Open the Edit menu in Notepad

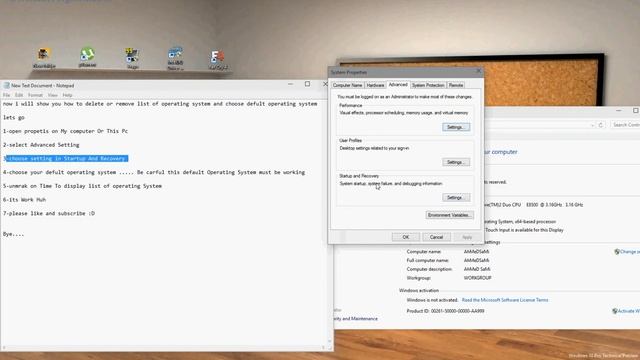[x=19, y=95]
